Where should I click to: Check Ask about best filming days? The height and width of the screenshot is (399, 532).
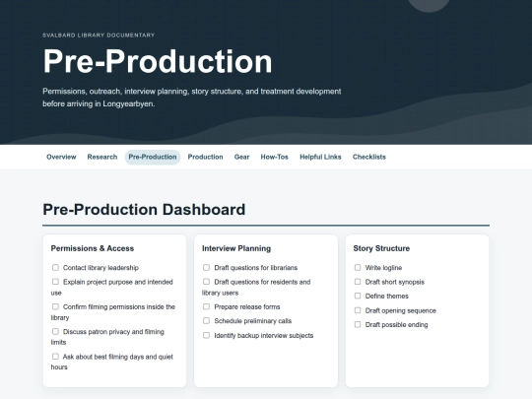[55, 357]
